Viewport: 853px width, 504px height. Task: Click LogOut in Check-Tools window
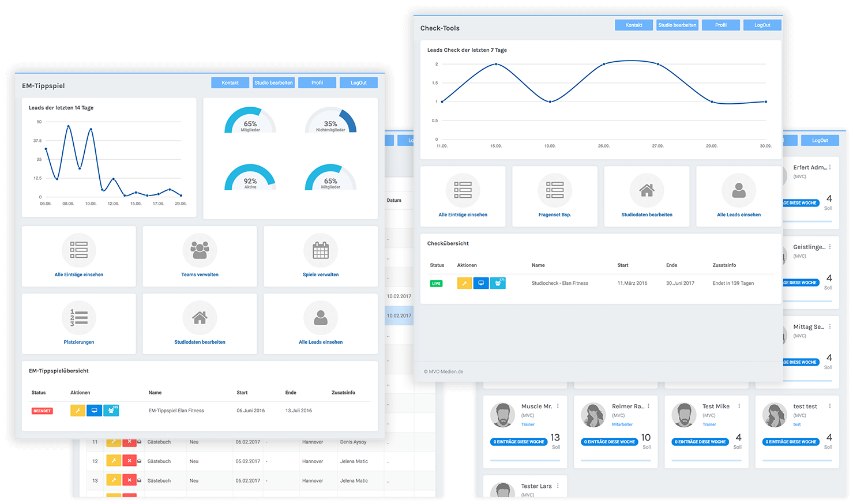point(762,25)
